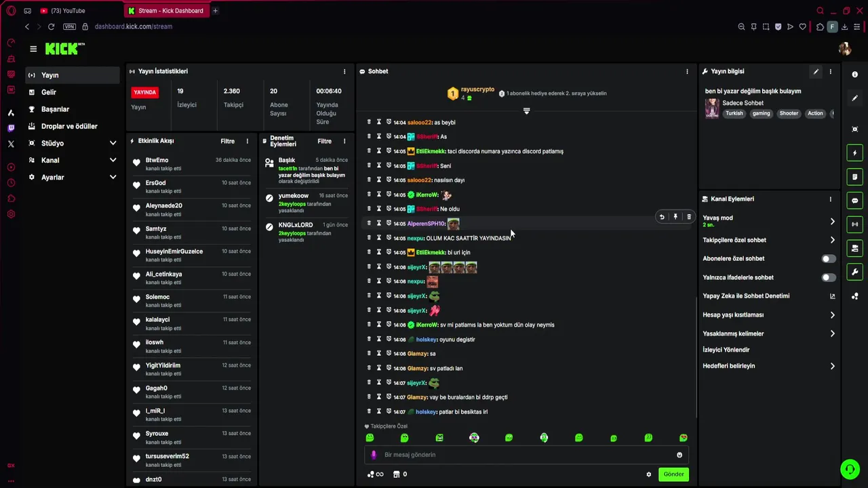The width and height of the screenshot is (868, 488).
Task: Click the Turkish tag
Action: 734,113
